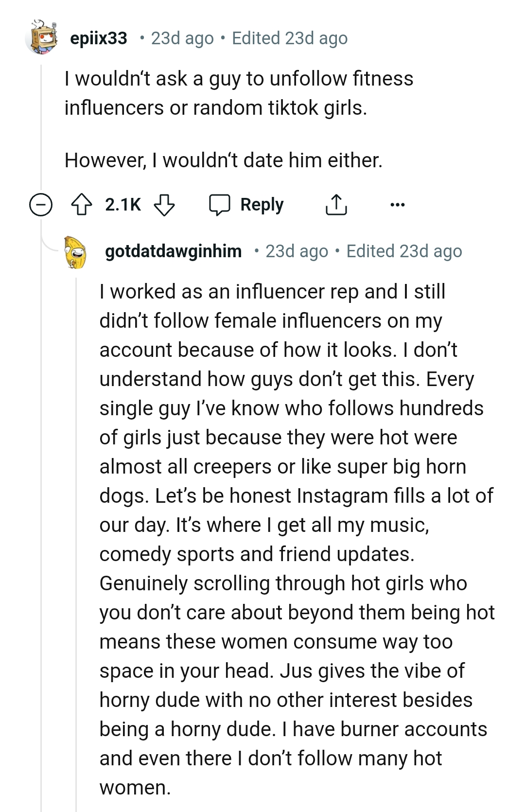The height and width of the screenshot is (812, 525).
Task: Toggle the minus icon to hide replies
Action: tap(41, 205)
